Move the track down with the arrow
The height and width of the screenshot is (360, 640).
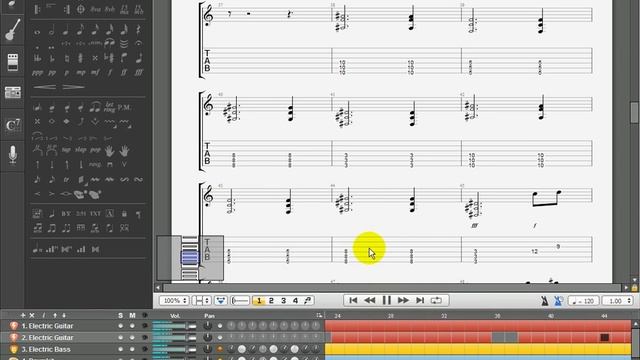[x=64, y=316]
